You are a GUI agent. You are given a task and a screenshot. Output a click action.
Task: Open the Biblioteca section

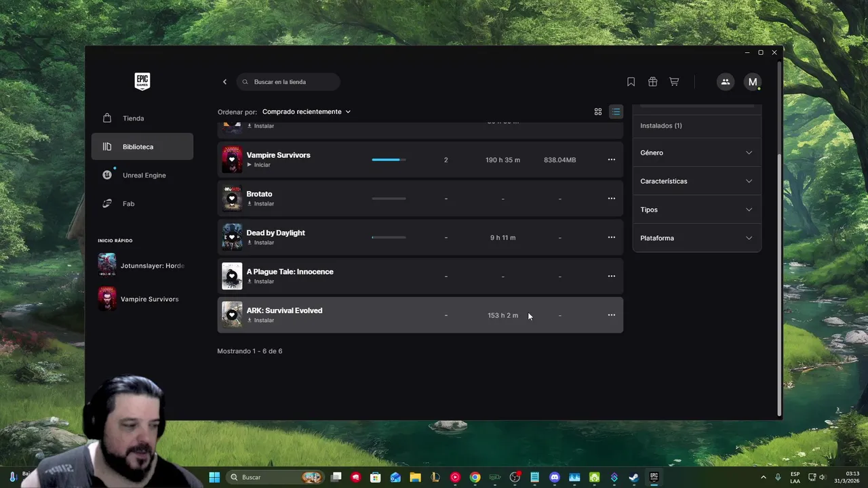142,146
